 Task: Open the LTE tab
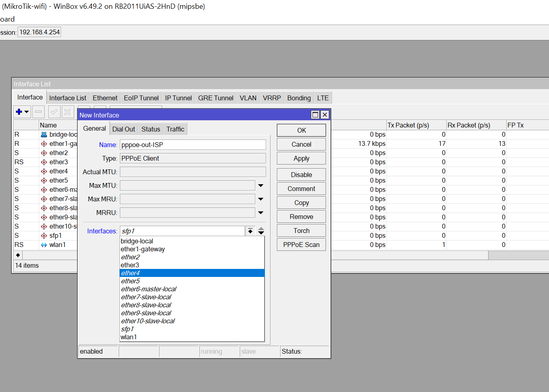click(323, 98)
